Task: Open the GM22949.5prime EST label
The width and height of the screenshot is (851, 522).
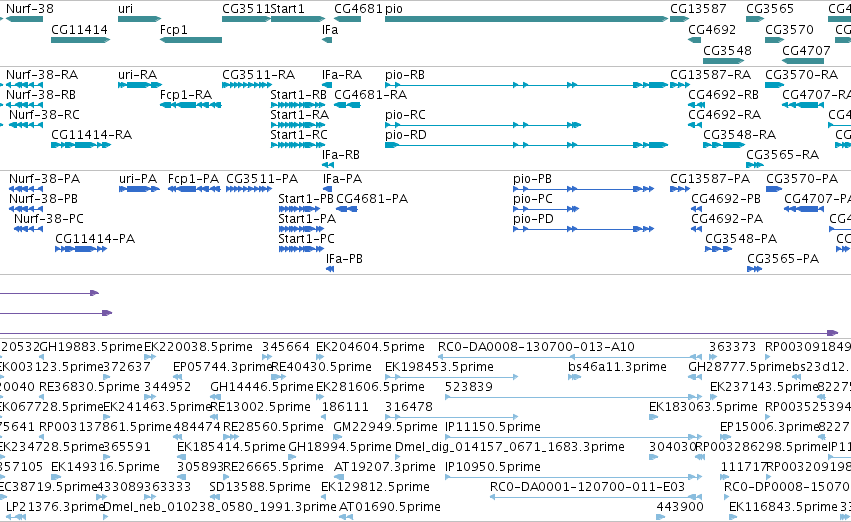Action: [x=385, y=427]
